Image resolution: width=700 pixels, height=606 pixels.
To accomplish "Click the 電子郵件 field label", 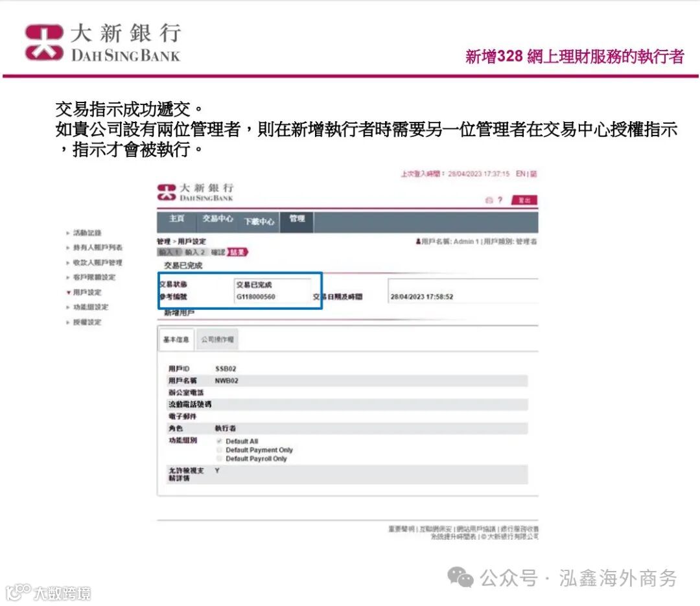I will (x=182, y=416).
